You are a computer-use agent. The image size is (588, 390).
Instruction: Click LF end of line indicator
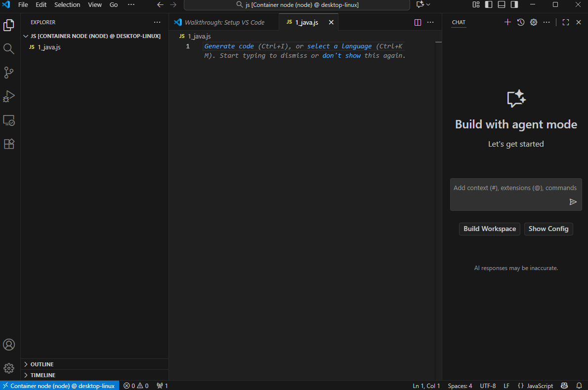[506, 386]
